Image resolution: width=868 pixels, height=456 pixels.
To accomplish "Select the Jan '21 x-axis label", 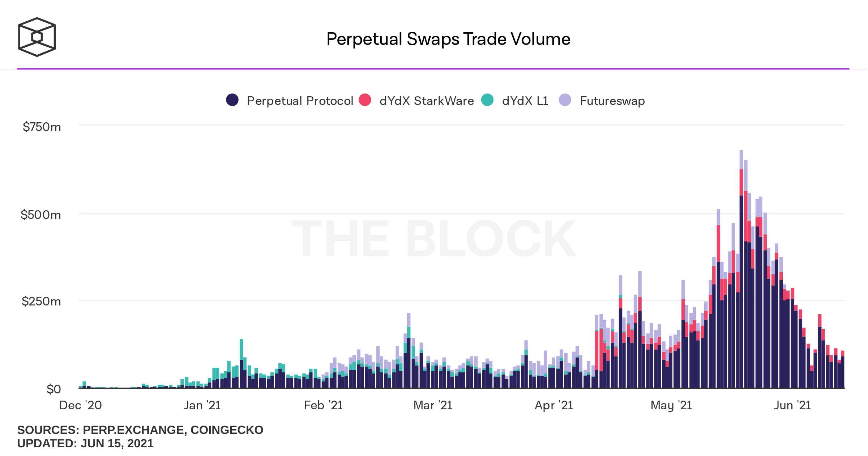I will pos(202,405).
